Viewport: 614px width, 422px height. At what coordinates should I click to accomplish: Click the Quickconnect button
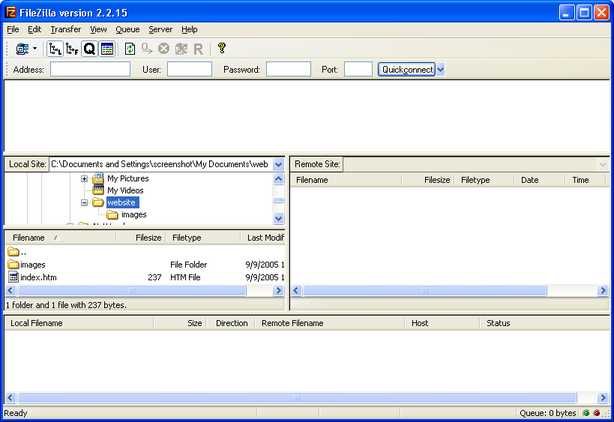[x=406, y=70]
